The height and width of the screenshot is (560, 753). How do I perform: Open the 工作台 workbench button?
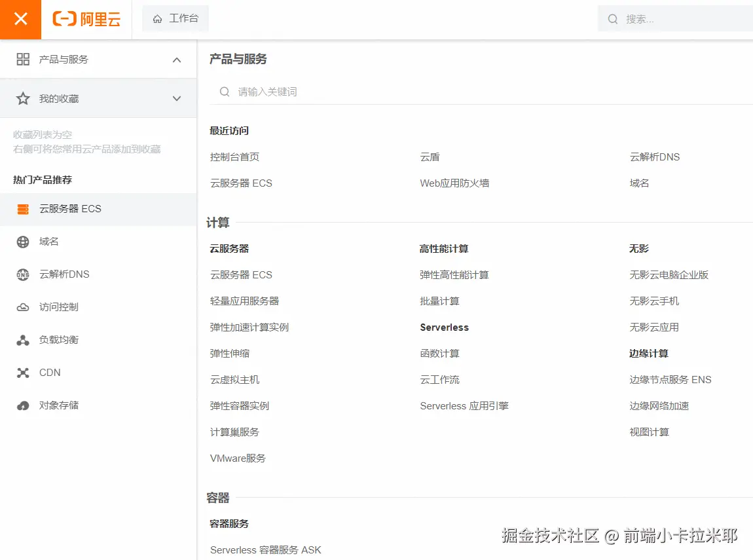click(175, 19)
